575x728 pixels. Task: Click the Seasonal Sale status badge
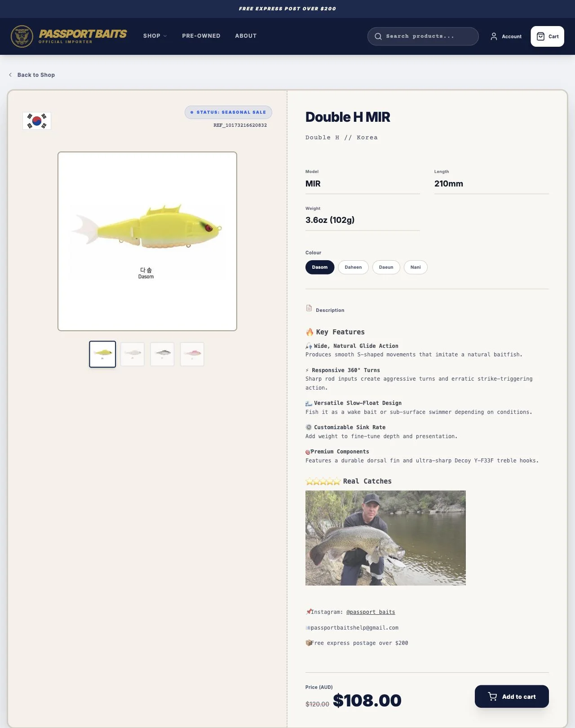(228, 112)
